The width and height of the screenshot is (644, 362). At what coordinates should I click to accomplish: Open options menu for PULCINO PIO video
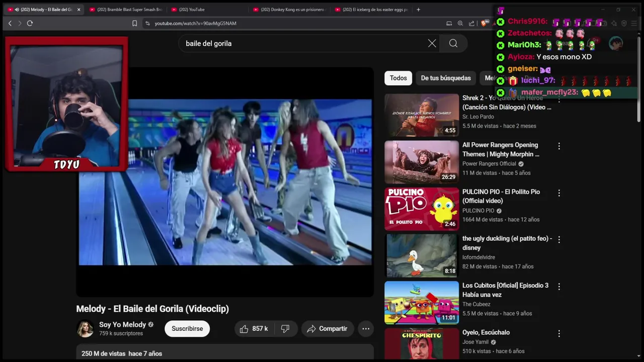(559, 193)
